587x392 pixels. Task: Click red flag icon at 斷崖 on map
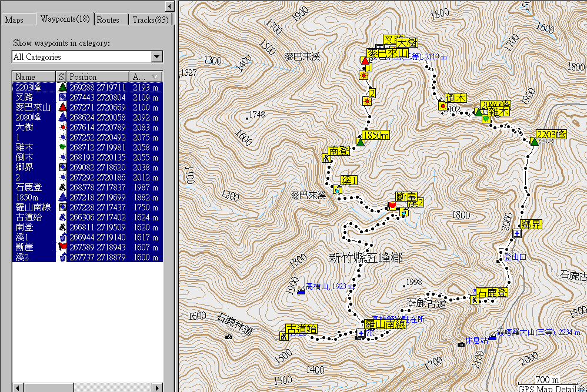coord(392,206)
